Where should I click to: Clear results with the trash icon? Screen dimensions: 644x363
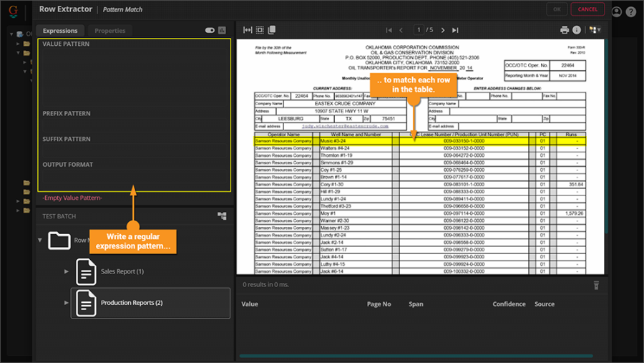point(595,285)
